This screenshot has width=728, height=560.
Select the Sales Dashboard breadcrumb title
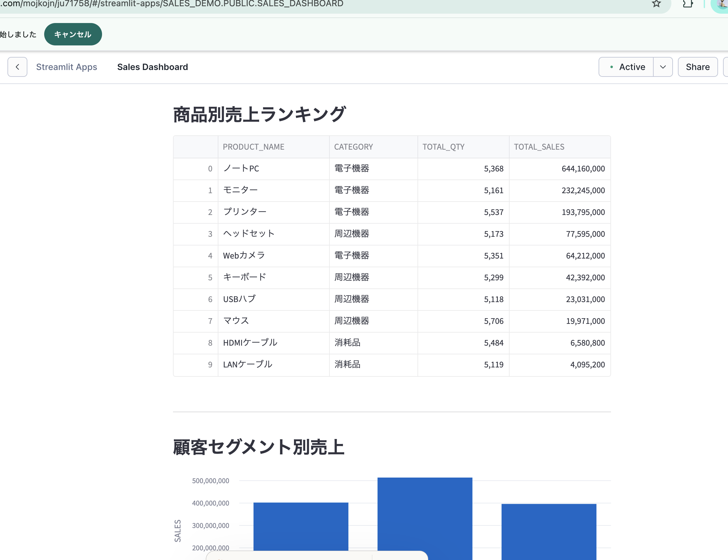coord(152,67)
